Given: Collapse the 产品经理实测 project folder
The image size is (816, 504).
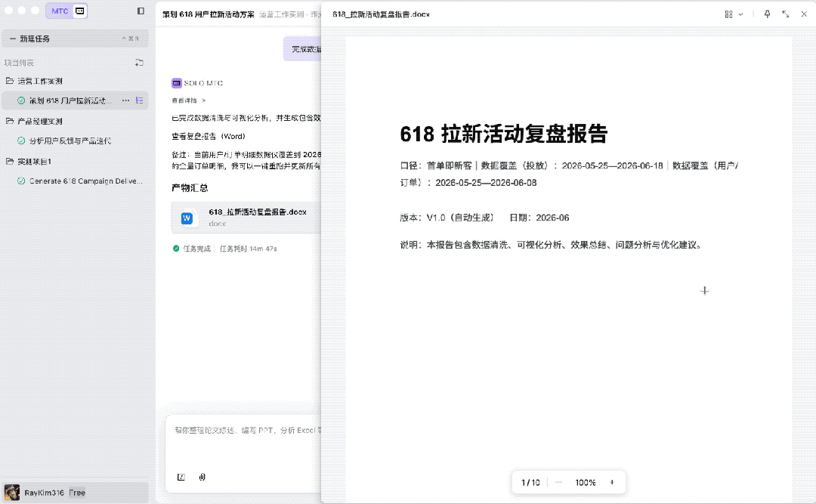Looking at the screenshot, I should [10, 121].
